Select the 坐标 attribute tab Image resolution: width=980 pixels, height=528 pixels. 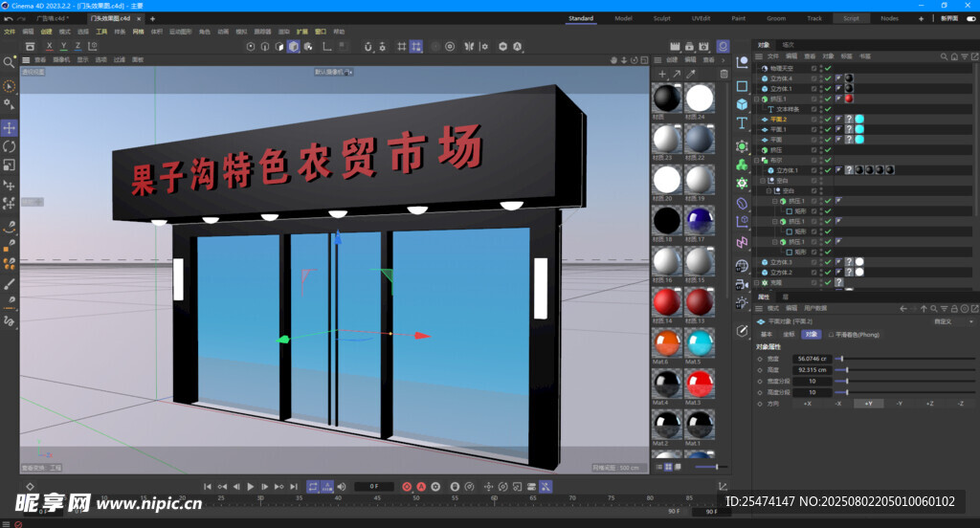click(x=789, y=335)
